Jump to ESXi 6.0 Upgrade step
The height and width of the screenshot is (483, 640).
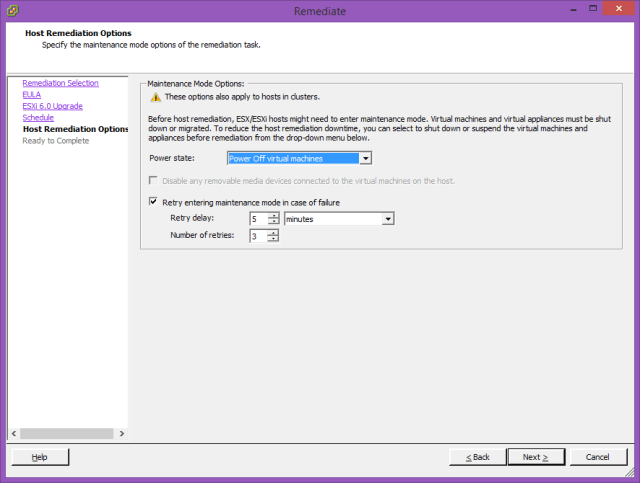coord(52,106)
